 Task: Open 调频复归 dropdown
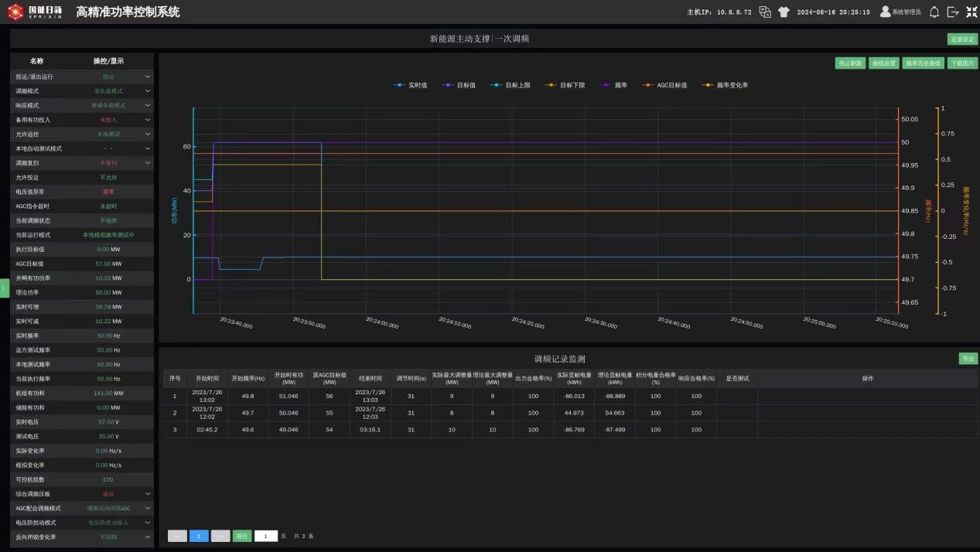[147, 163]
